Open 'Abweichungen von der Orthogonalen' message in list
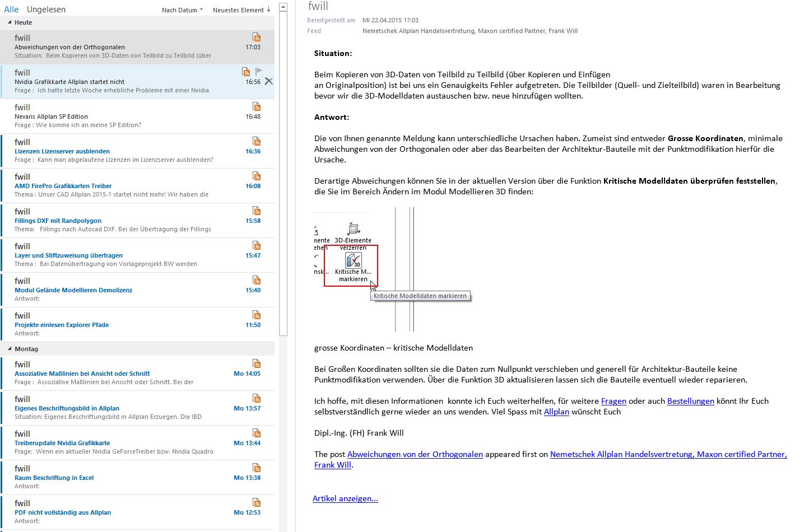The image size is (804, 532). tap(137, 47)
